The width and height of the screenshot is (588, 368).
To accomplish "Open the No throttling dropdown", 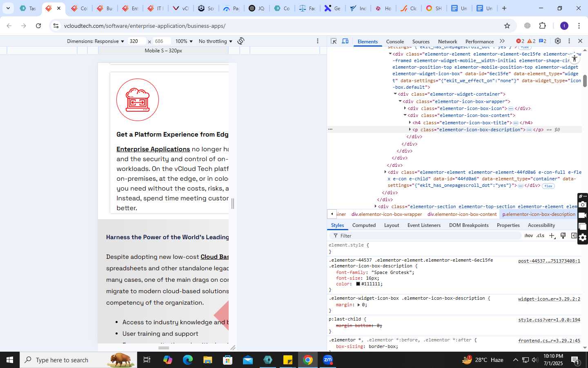I will [x=215, y=41].
